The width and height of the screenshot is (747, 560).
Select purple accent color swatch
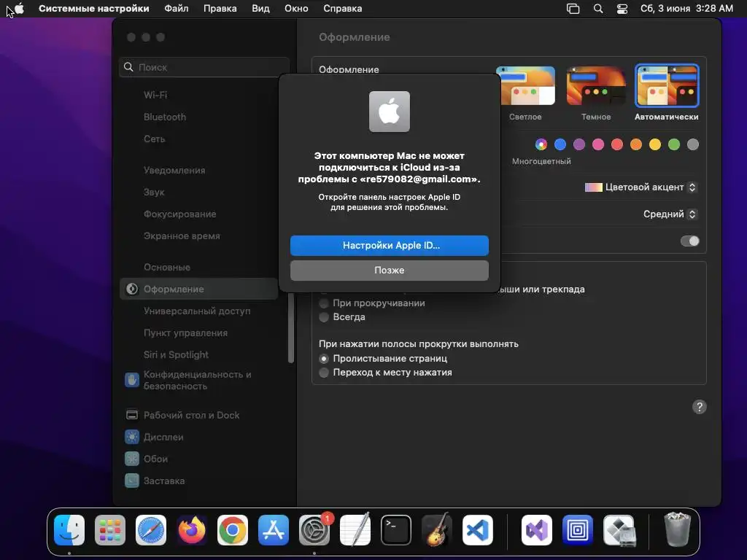coord(578,144)
